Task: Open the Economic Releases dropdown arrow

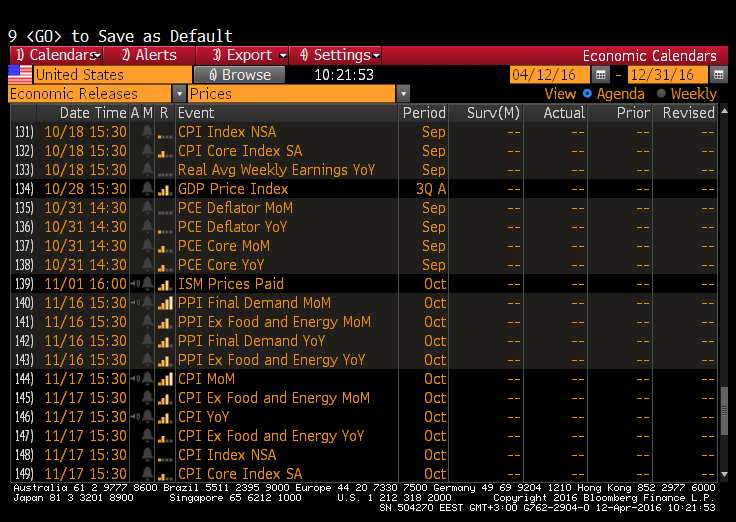Action: [179, 94]
